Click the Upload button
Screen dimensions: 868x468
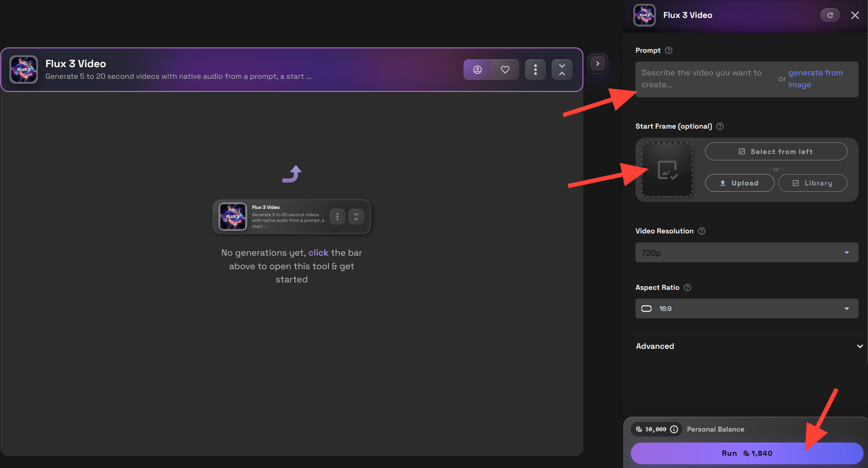click(740, 183)
